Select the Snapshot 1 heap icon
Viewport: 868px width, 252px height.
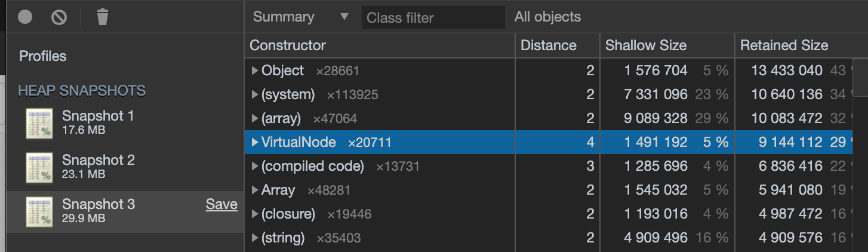(x=39, y=123)
